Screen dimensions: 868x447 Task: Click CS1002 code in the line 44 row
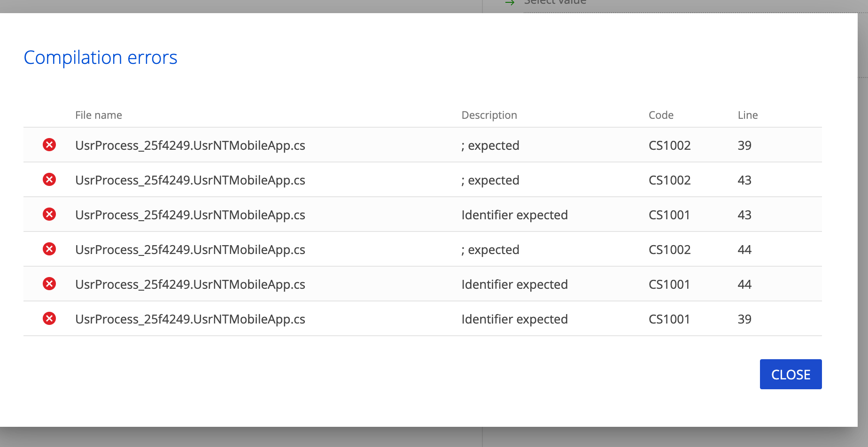coord(669,250)
